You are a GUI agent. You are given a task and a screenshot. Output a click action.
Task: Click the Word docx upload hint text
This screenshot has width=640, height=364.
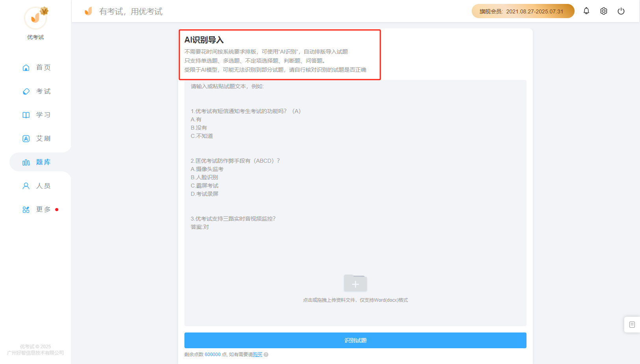click(355, 300)
